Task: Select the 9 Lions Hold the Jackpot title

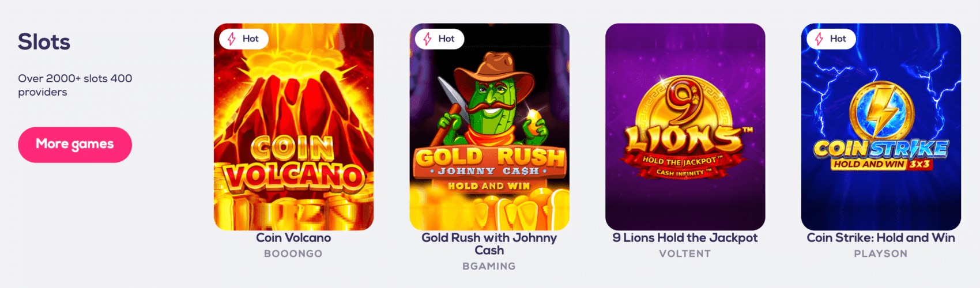Action: click(x=685, y=237)
